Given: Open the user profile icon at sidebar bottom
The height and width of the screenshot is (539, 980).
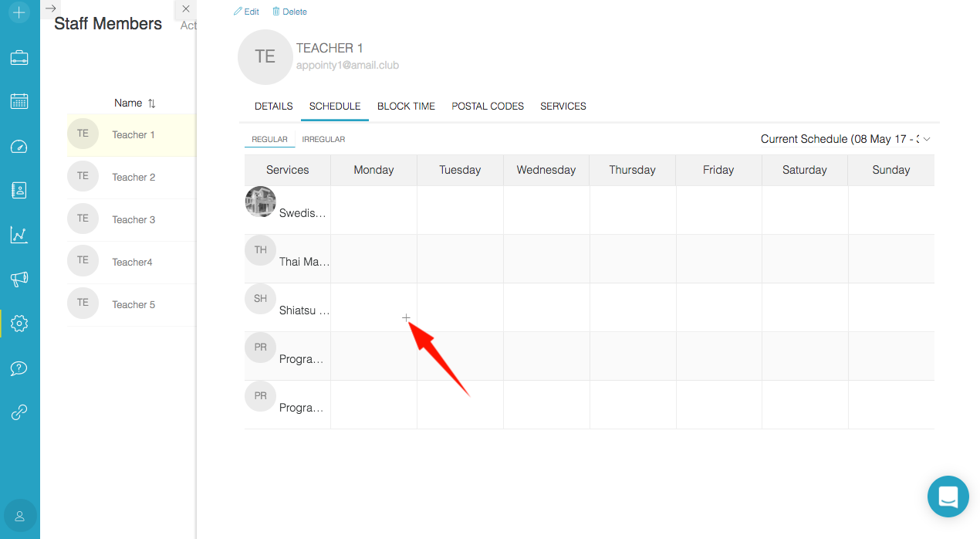Looking at the screenshot, I should (20, 516).
